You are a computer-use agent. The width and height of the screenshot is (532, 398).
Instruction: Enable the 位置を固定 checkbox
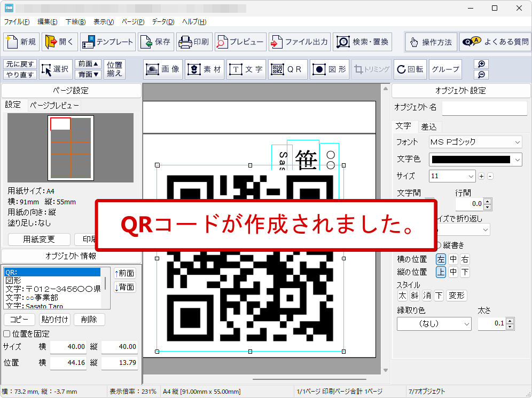tap(7, 334)
